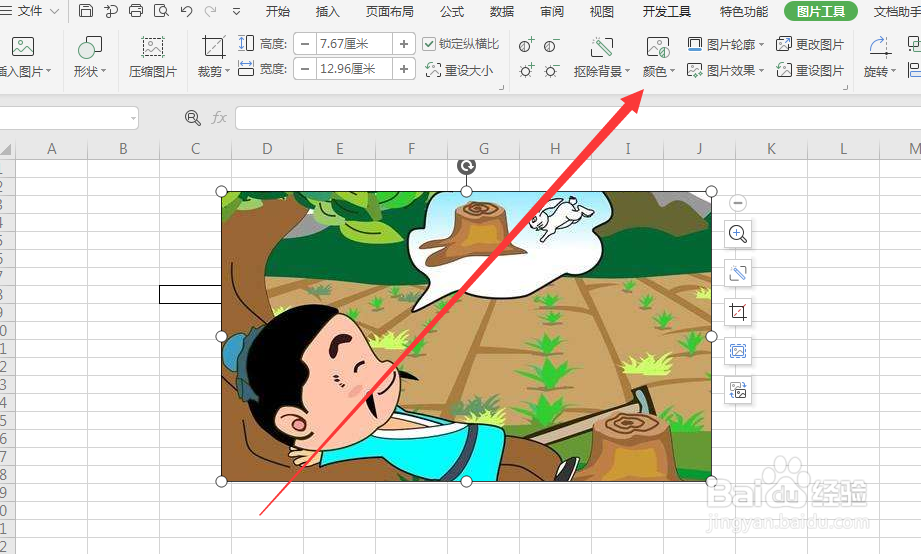Screen dimensions: 921x554
Task: Click the 裁剪 crop icon in ribbon
Action: click(213, 46)
